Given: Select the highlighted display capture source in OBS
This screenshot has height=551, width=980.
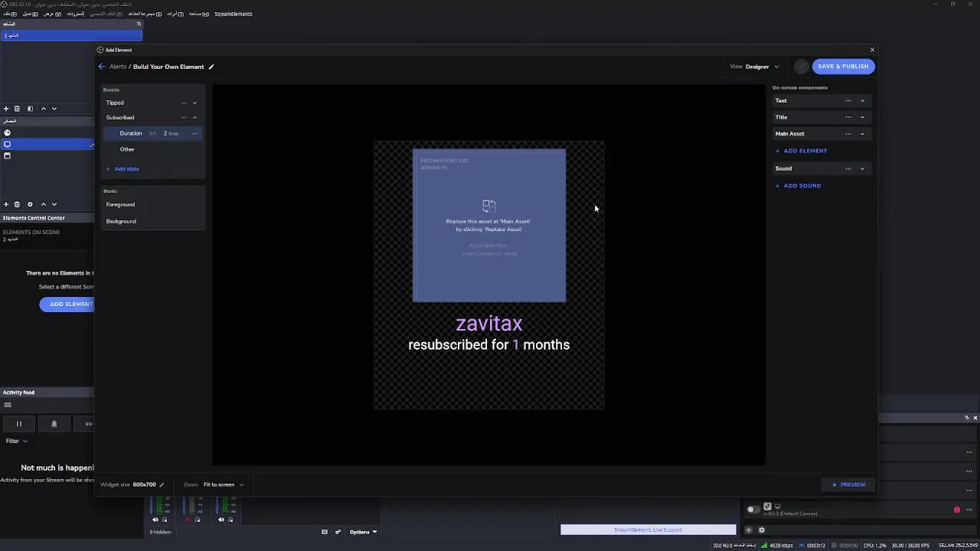Looking at the screenshot, I should 47,145.
